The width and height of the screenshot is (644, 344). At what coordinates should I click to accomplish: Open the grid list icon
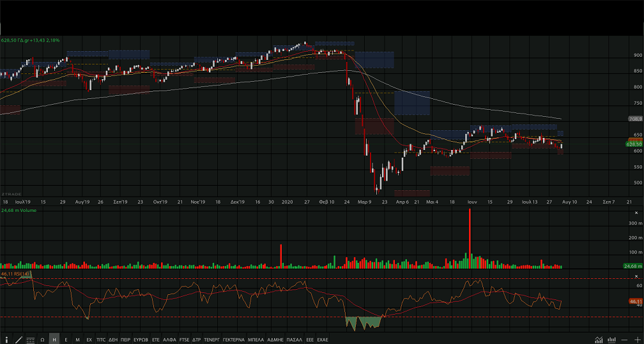[31, 340]
